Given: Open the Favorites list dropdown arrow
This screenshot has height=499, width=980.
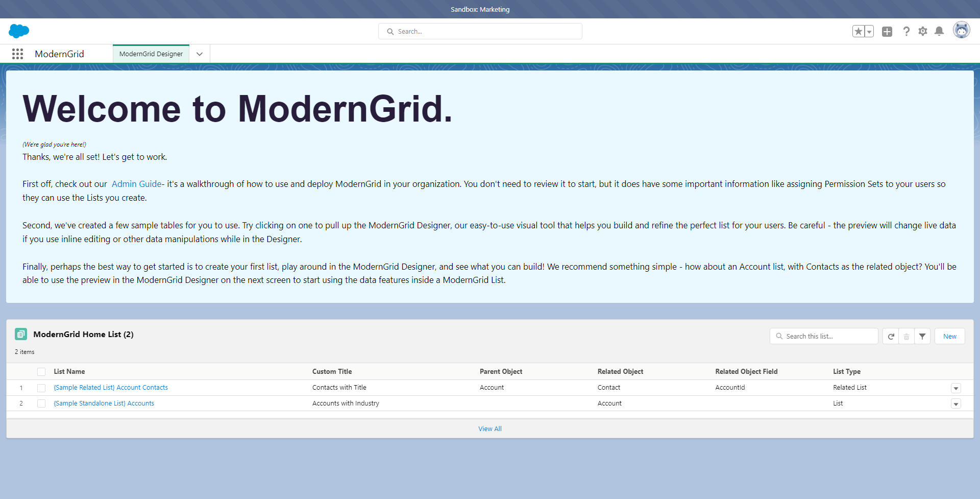Looking at the screenshot, I should 869,32.
